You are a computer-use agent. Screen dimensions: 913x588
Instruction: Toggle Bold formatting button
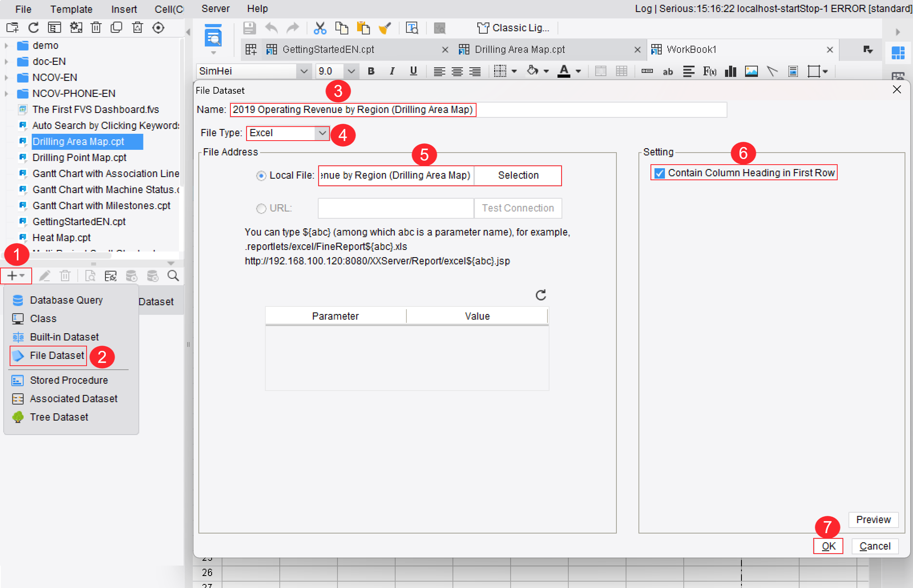371,71
